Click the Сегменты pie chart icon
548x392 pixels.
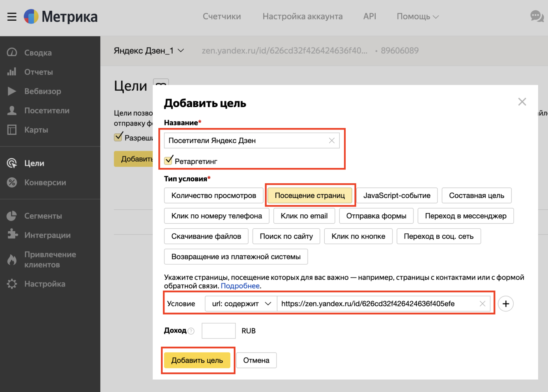pos(12,216)
